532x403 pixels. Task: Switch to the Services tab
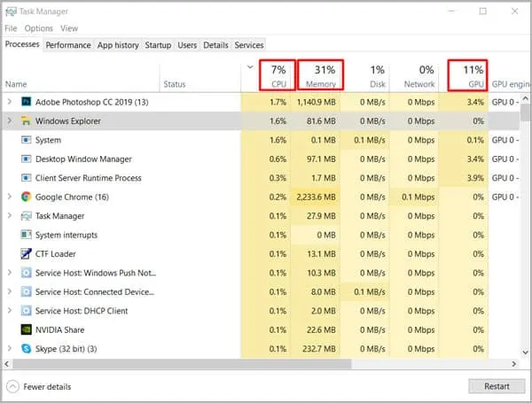coord(249,45)
